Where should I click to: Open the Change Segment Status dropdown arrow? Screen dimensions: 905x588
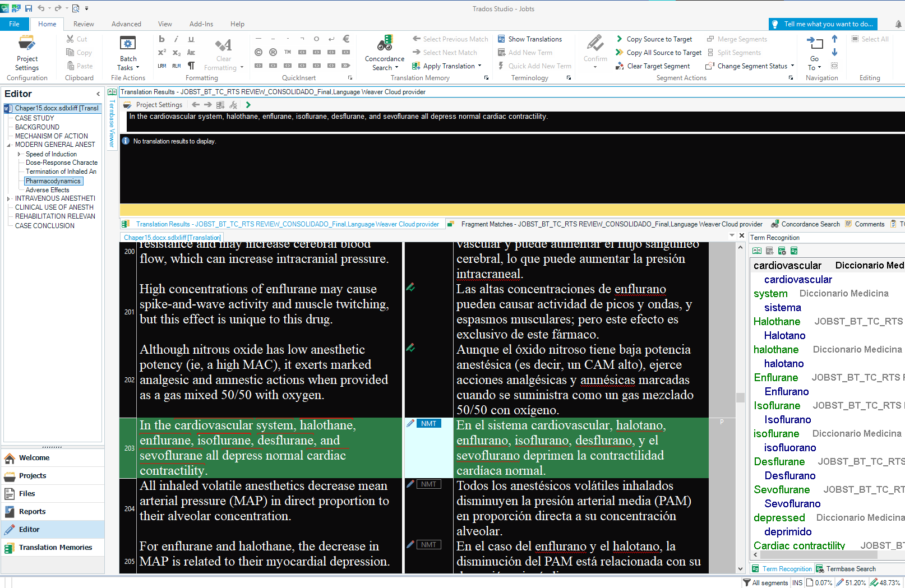pos(792,66)
